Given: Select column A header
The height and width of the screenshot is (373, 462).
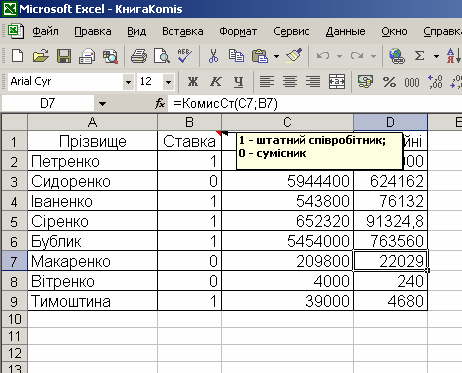Looking at the screenshot, I should pyautogui.click(x=92, y=122).
